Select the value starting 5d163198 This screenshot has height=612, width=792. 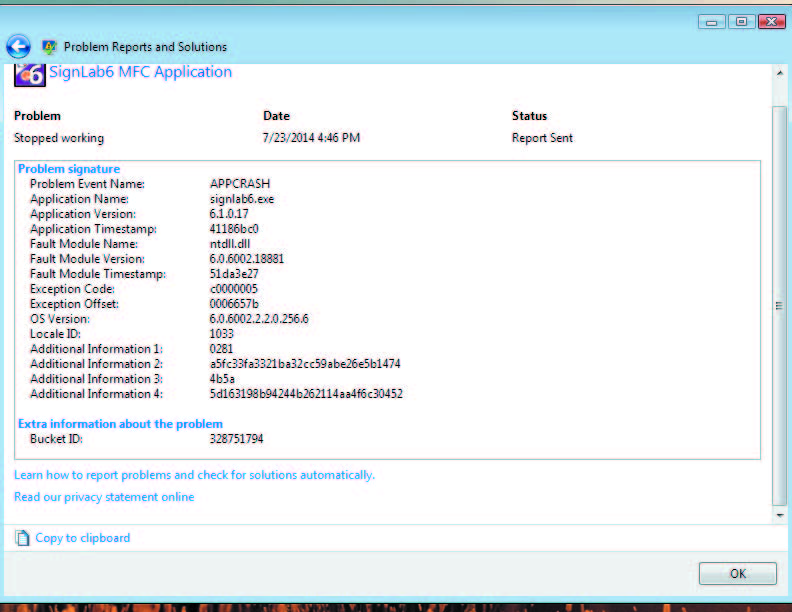(306, 394)
